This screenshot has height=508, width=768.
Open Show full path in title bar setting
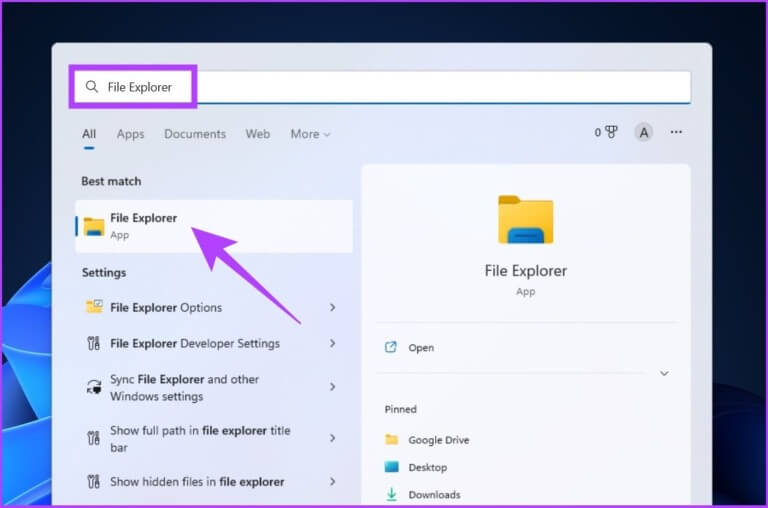point(214,439)
